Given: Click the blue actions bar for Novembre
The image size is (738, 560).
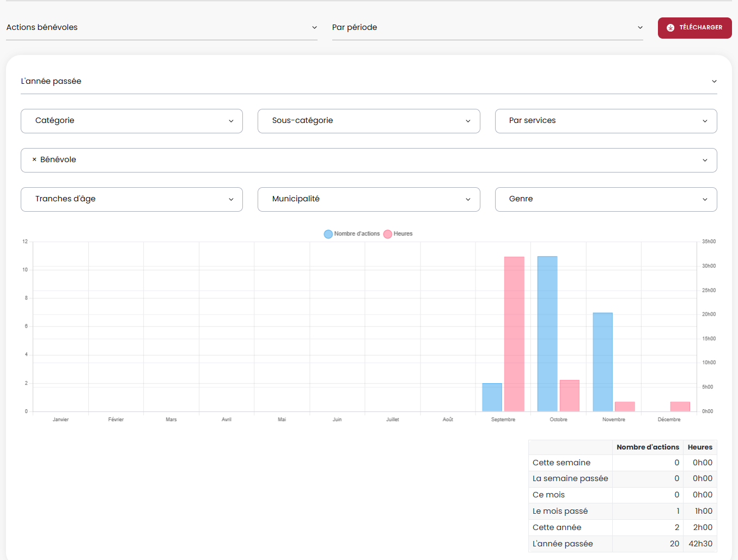Looking at the screenshot, I should pos(602,362).
